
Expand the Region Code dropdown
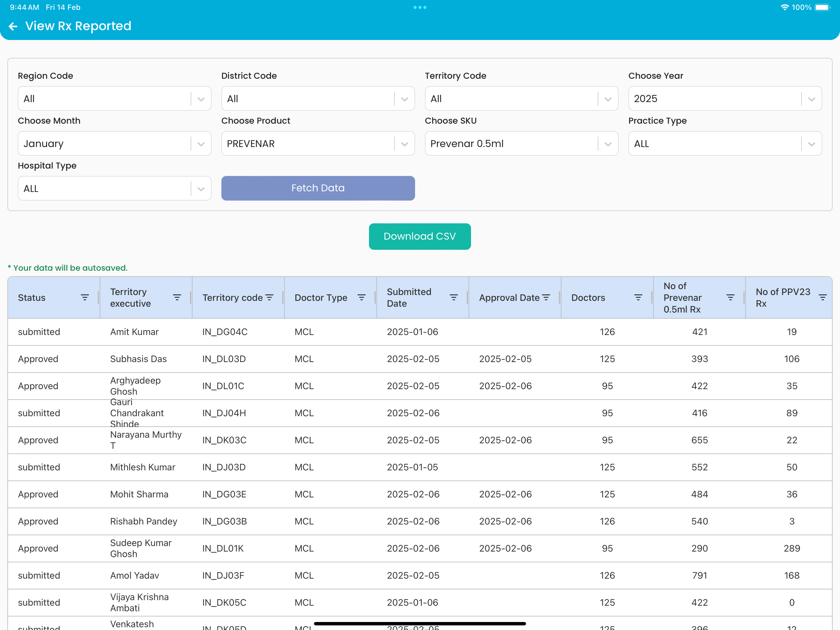[114, 99]
